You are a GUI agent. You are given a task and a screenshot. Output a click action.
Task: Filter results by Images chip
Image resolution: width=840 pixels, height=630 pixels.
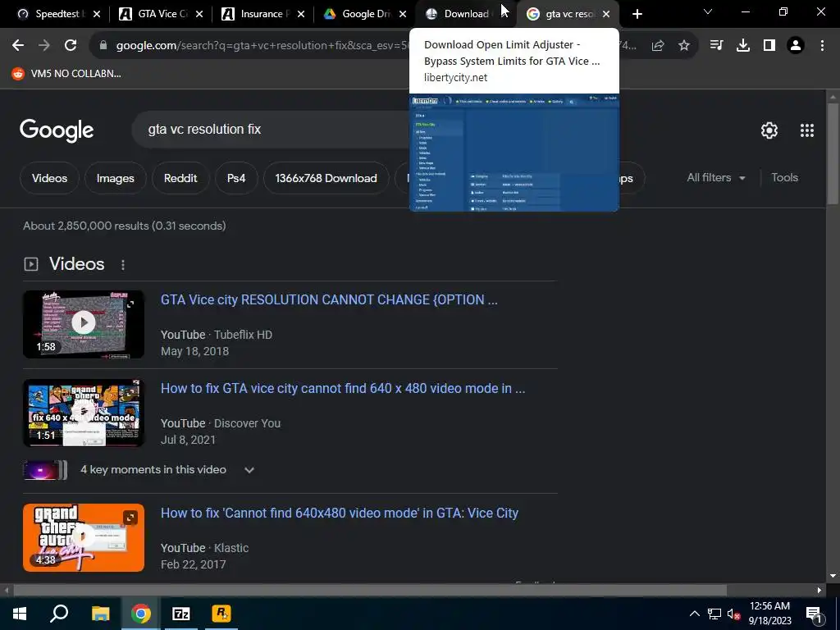(115, 178)
